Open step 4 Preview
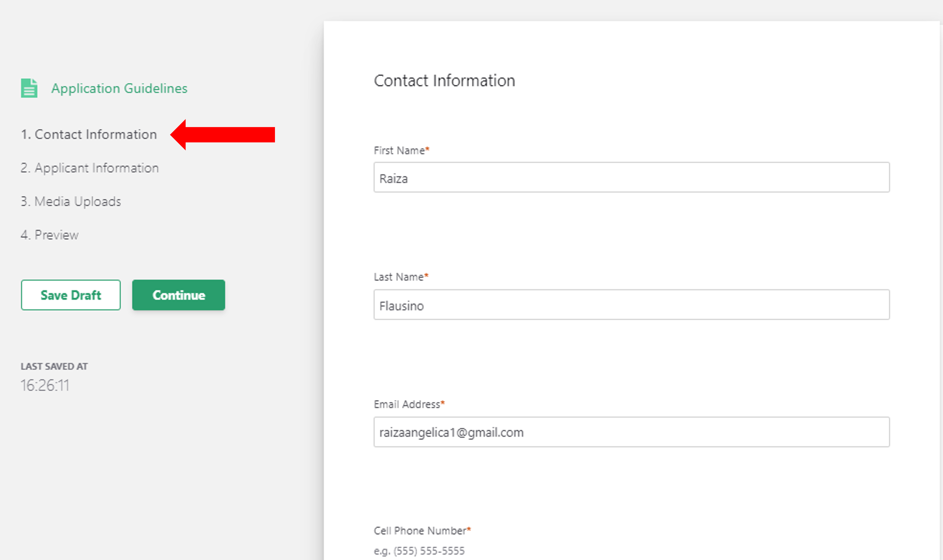Viewport: 943px width, 560px height. tap(50, 235)
